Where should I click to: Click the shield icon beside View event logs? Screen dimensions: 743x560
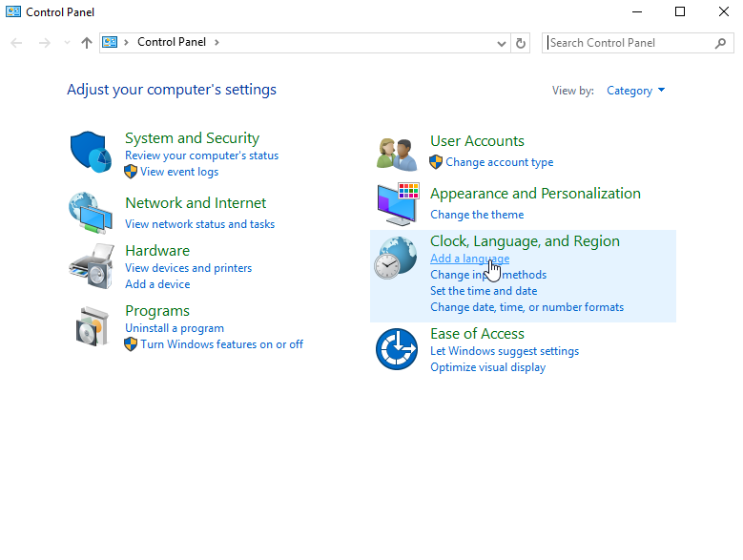pyautogui.click(x=131, y=172)
